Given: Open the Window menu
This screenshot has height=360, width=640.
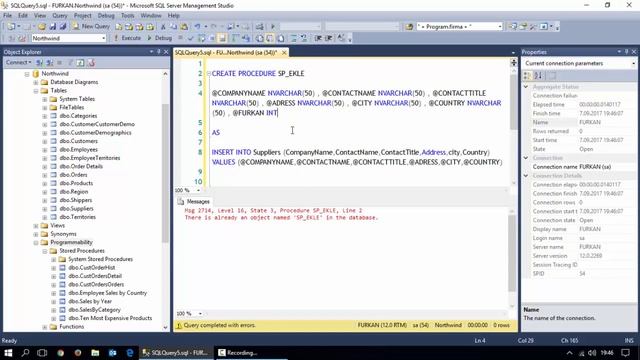Looking at the screenshot, I should (x=151, y=16).
